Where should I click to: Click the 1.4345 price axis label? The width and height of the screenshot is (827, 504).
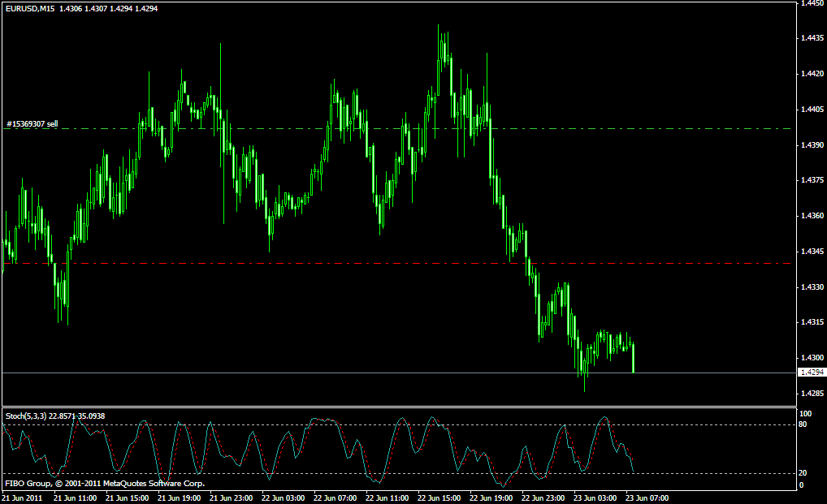pos(812,252)
